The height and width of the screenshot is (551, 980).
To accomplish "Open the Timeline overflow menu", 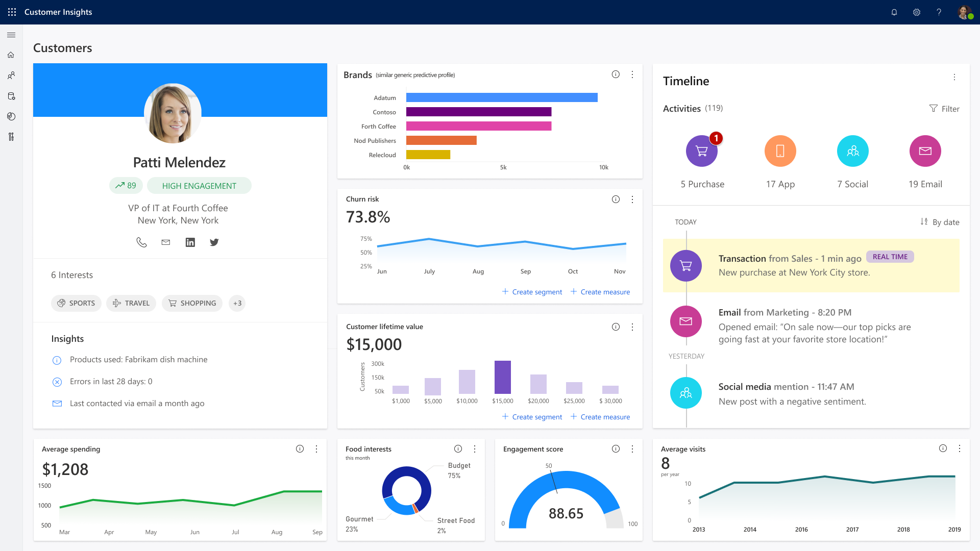I will click(955, 77).
